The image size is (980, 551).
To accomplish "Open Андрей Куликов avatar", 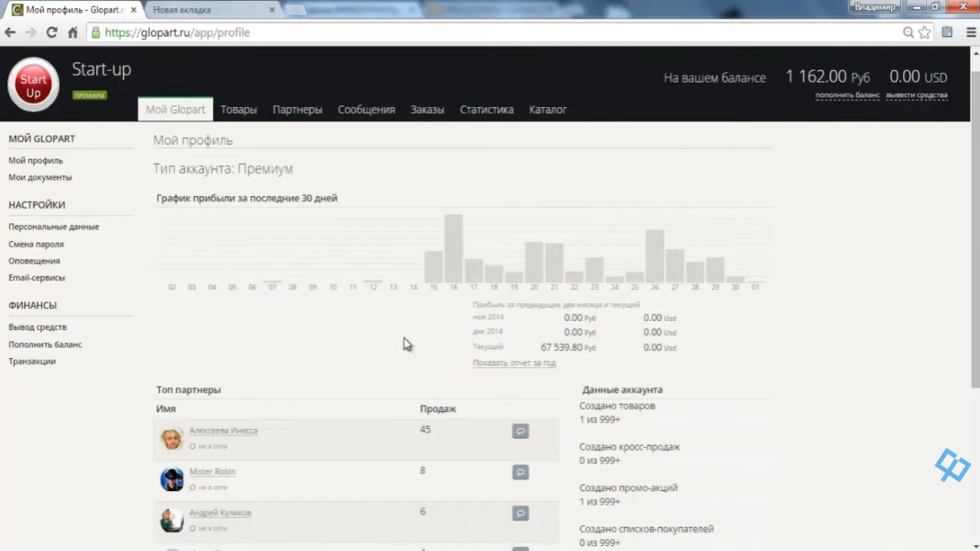I will pyautogui.click(x=172, y=521).
